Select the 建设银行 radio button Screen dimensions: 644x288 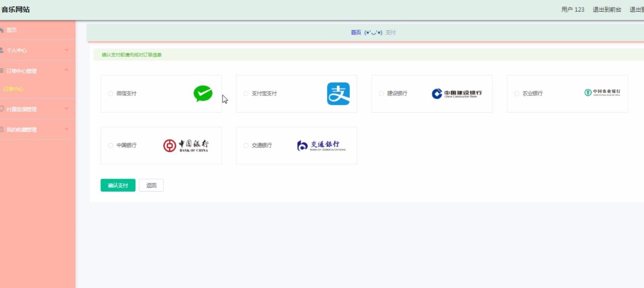[x=382, y=93]
